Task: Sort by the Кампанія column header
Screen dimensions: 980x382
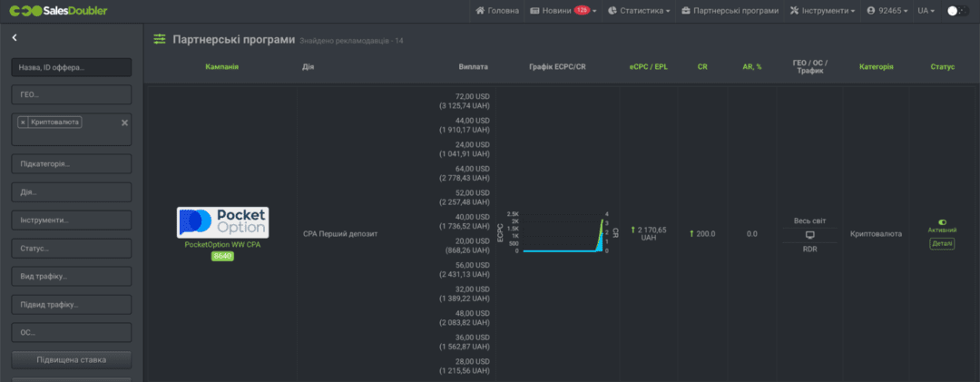Action: 222,67
